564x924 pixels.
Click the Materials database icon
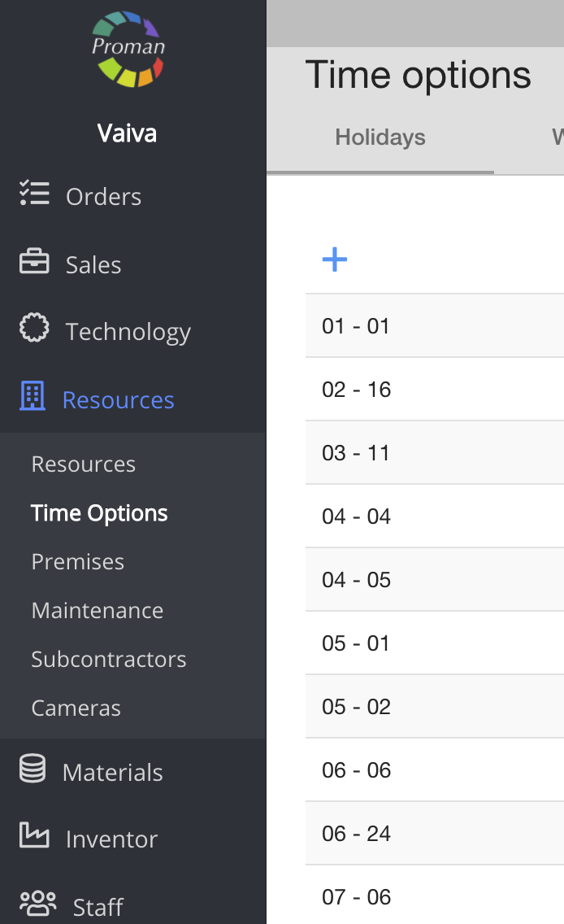pos(33,770)
